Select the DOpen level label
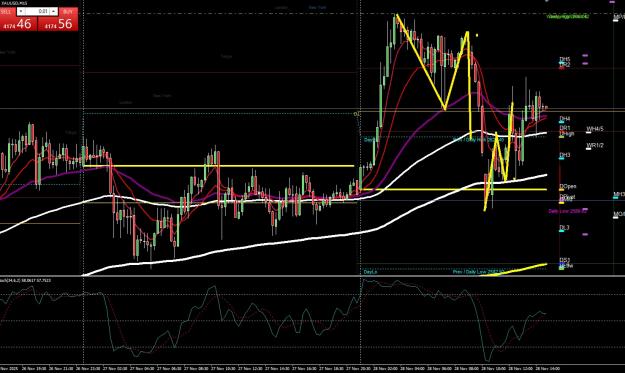 [x=568, y=186]
